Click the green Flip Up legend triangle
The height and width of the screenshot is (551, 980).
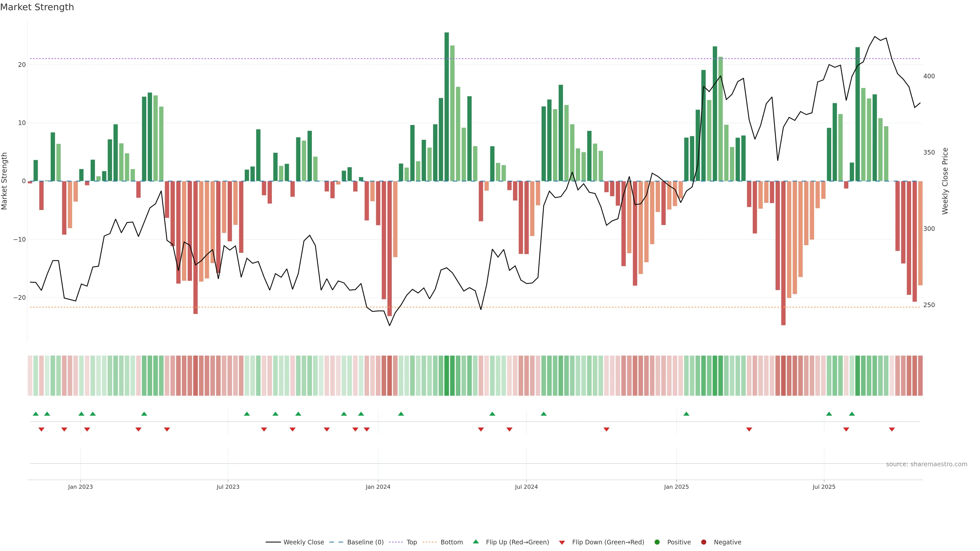[475, 542]
